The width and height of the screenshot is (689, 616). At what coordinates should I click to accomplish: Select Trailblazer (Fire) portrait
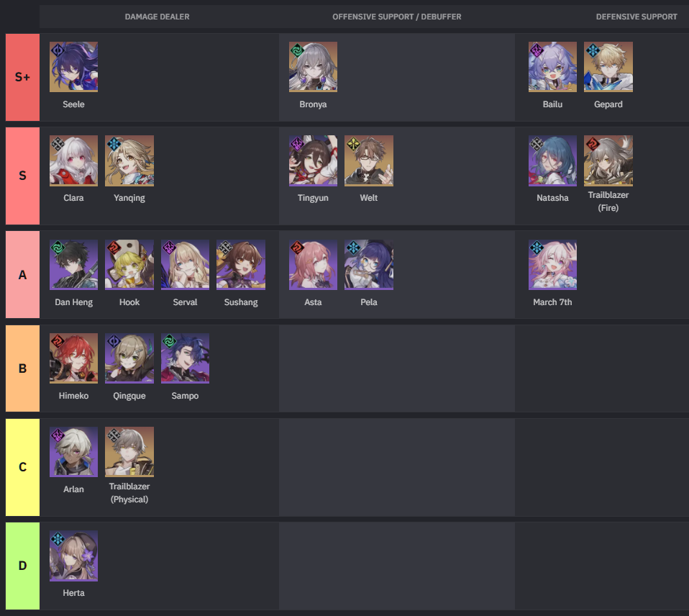[608, 160]
